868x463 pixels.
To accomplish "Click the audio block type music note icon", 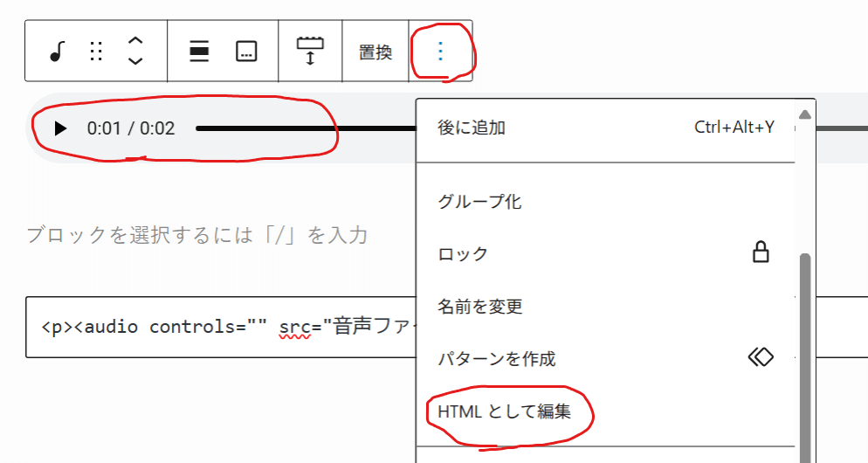I will coord(57,52).
